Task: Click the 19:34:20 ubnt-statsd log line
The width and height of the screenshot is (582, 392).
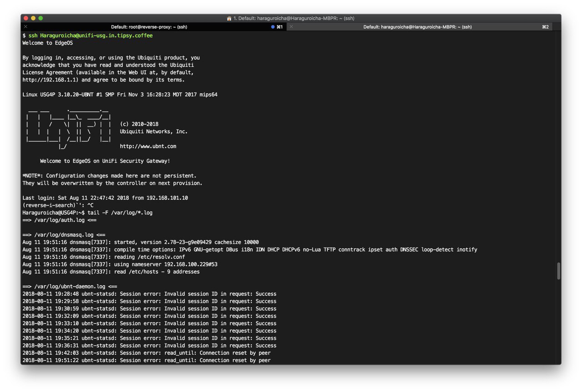Action: click(x=149, y=331)
